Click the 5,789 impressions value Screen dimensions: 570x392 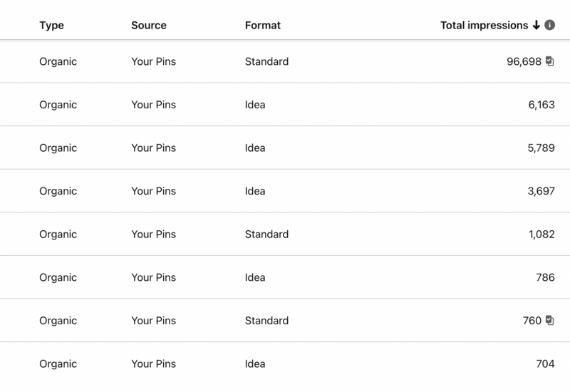541,148
